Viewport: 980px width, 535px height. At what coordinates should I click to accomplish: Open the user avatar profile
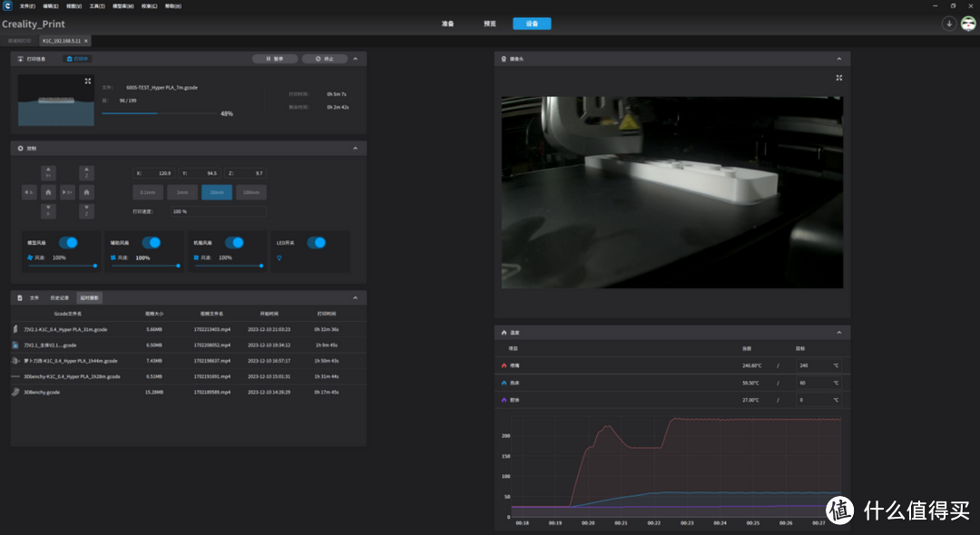click(x=968, y=24)
